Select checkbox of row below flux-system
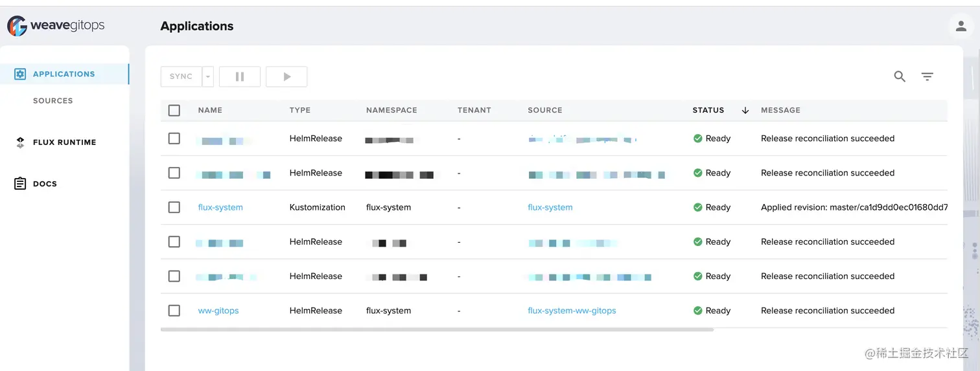 tap(174, 242)
